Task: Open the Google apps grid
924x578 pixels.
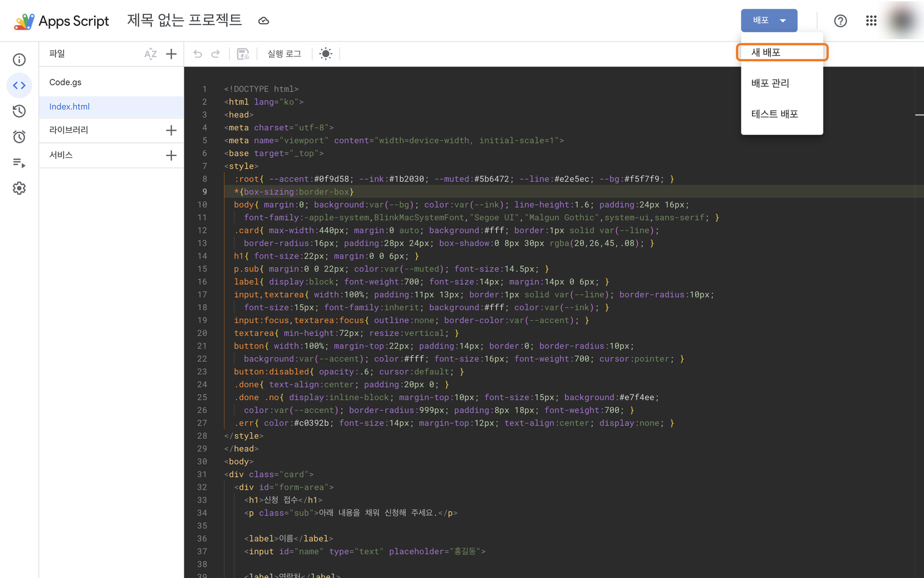Action: (871, 21)
